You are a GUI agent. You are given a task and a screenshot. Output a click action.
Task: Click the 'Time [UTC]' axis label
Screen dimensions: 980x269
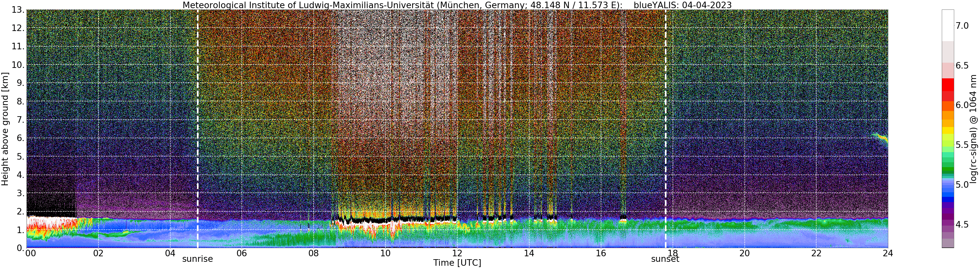457,263
